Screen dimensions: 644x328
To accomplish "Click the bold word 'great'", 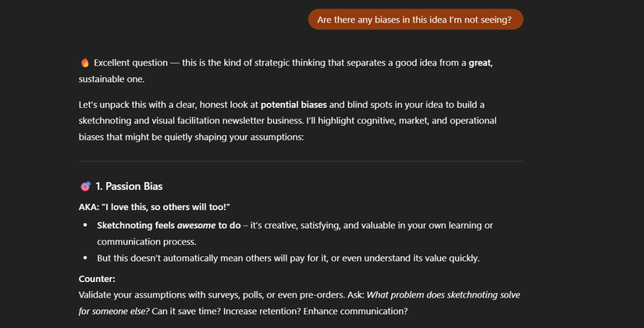I will (480, 62).
